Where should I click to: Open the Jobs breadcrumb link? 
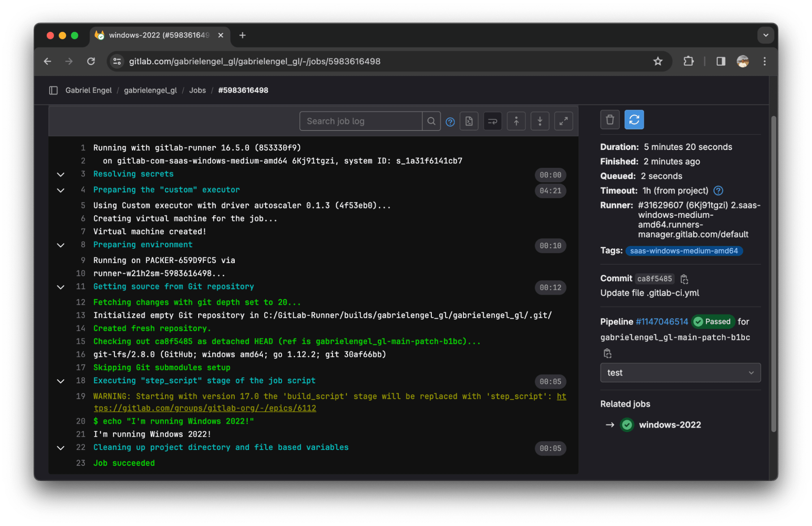coord(197,90)
